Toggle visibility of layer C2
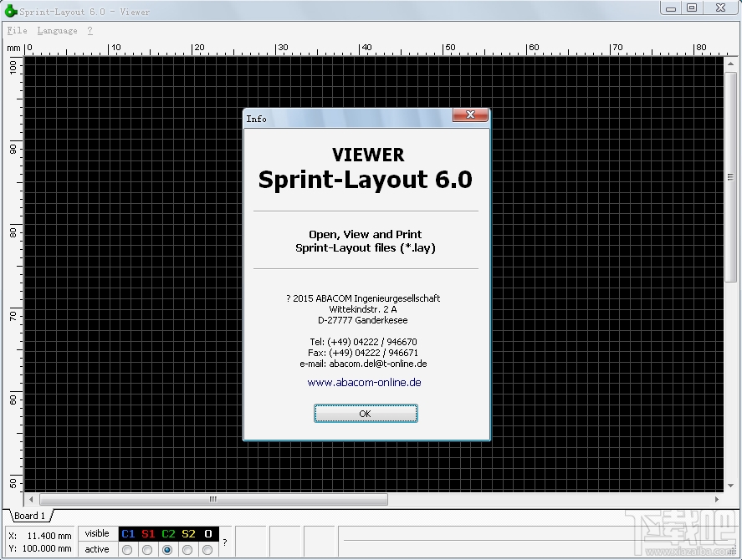The width and height of the screenshot is (742, 560). click(167, 533)
